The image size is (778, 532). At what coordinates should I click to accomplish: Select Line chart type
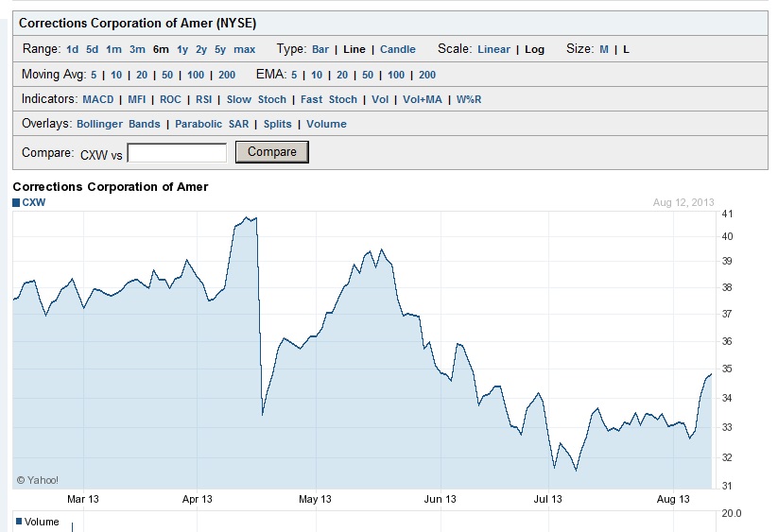(354, 49)
